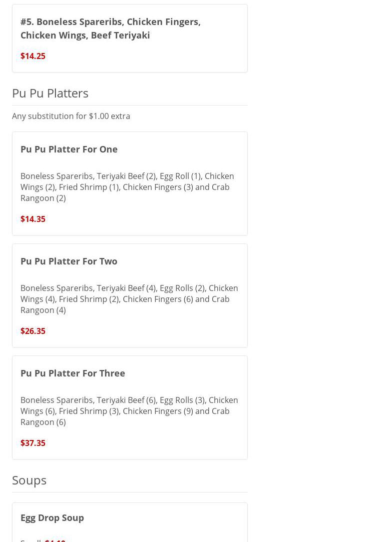Open Pu Pu Platter For Two

(x=69, y=261)
